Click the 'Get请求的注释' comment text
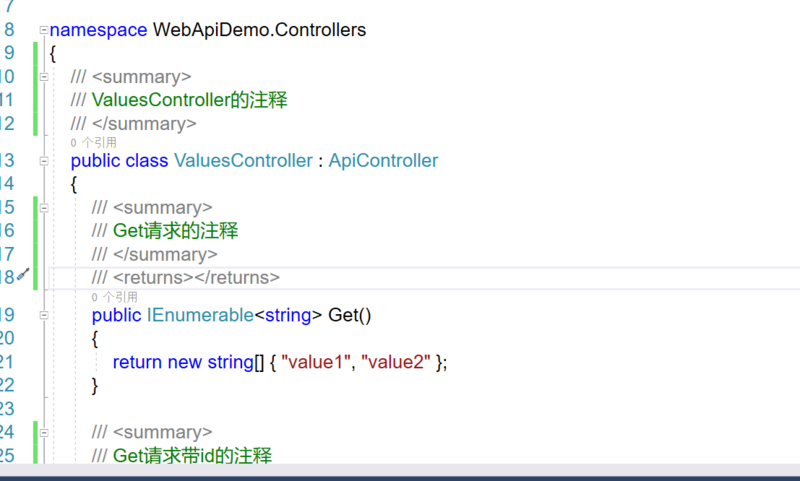Screen dimensions: 800x481 tap(175, 231)
